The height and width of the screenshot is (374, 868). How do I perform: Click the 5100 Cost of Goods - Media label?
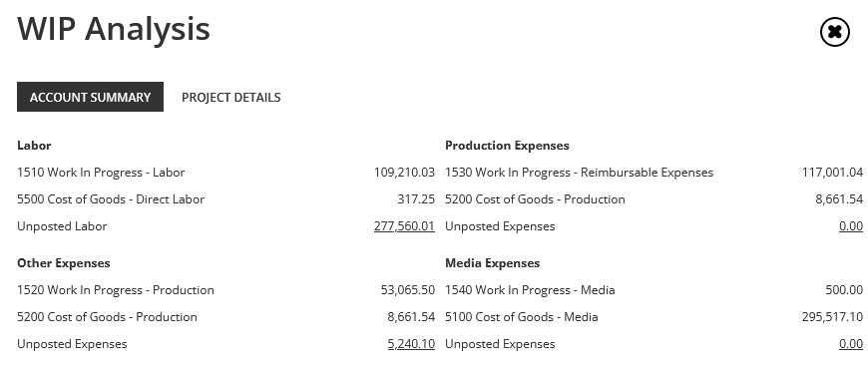click(x=522, y=317)
